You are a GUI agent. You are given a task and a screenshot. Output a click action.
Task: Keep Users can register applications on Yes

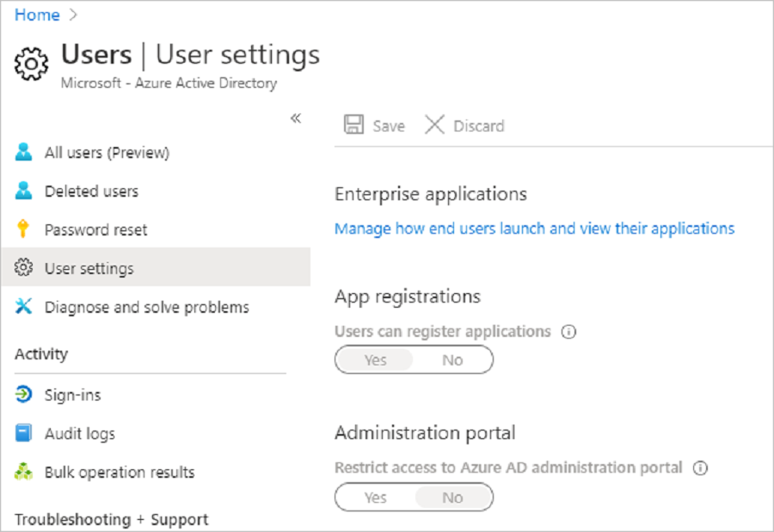pos(374,359)
